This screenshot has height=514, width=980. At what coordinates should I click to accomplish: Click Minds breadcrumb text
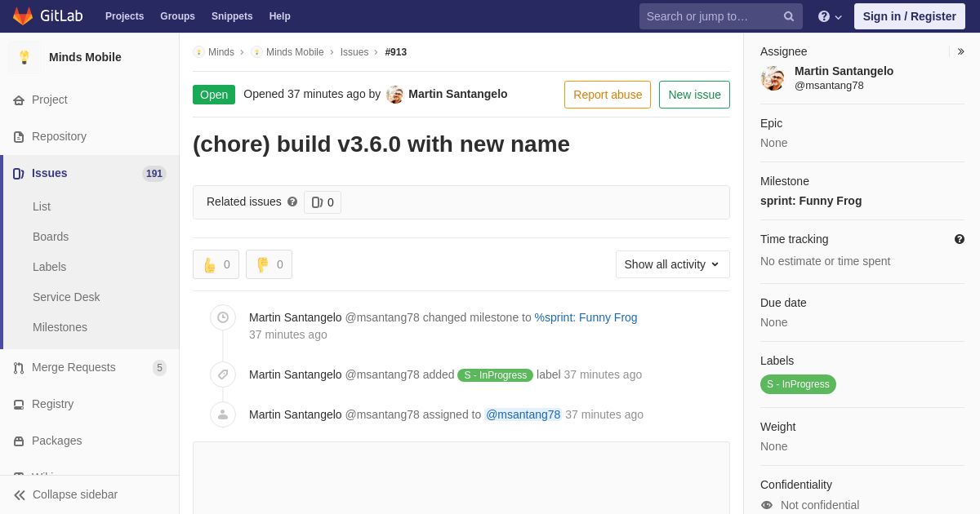221,52
